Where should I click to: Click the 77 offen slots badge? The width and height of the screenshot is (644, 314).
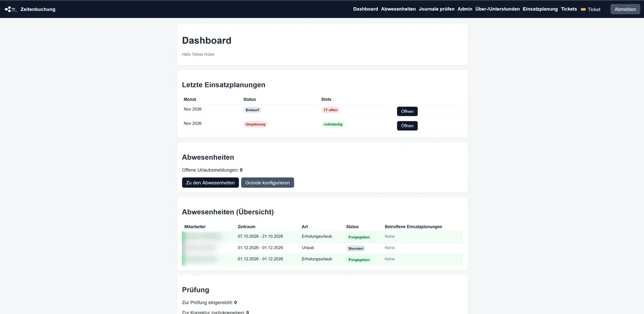tap(330, 110)
